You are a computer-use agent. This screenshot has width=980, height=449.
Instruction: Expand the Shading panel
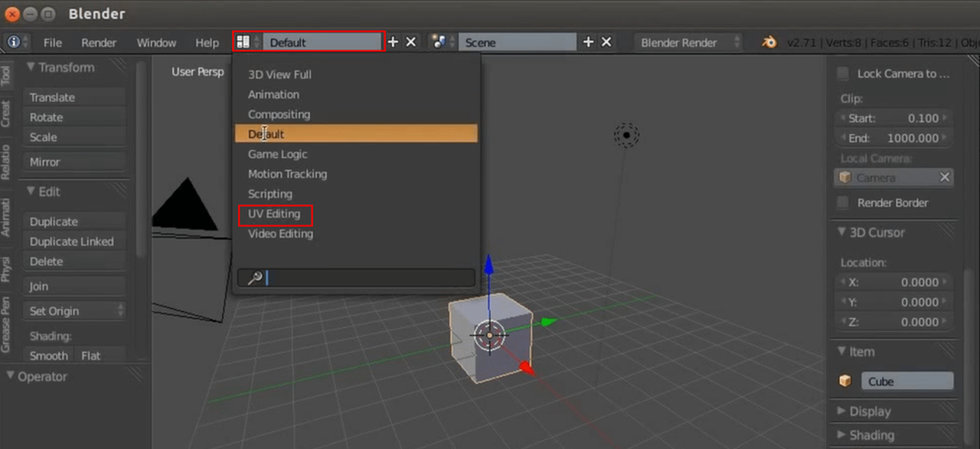pyautogui.click(x=841, y=435)
